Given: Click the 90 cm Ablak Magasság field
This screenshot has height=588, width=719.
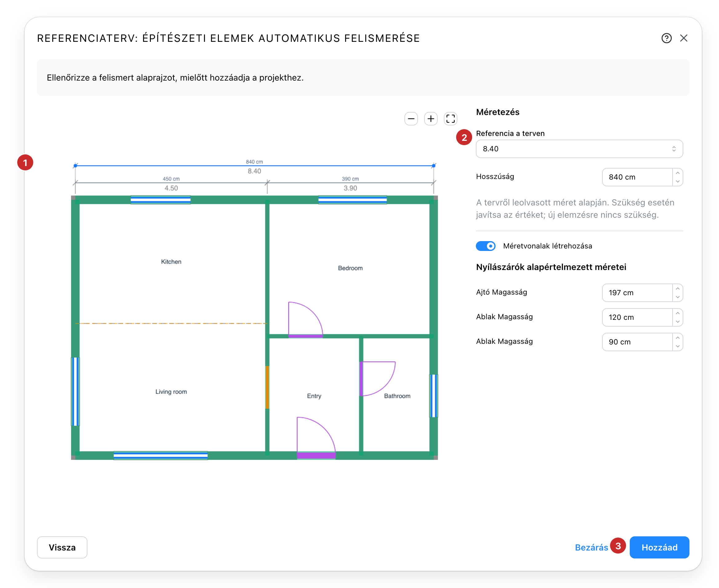Looking at the screenshot, I should point(637,342).
